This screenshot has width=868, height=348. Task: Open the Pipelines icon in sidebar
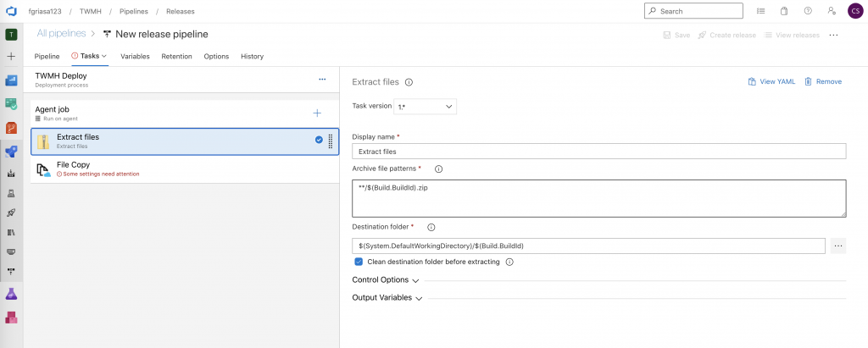click(x=12, y=151)
